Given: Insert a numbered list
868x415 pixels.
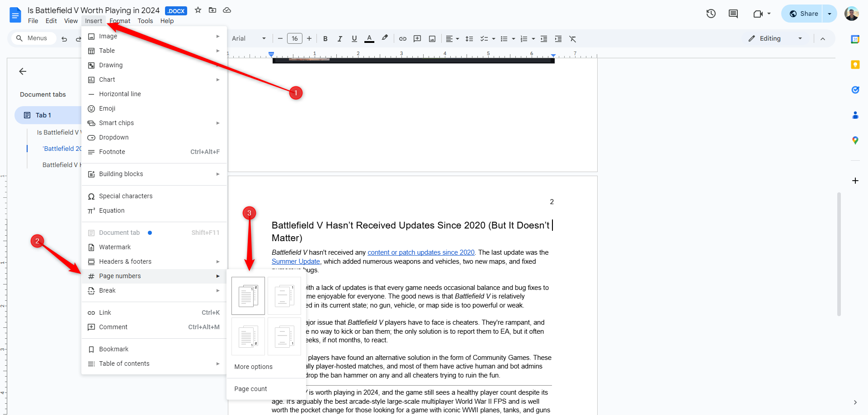Looking at the screenshot, I should pos(524,39).
